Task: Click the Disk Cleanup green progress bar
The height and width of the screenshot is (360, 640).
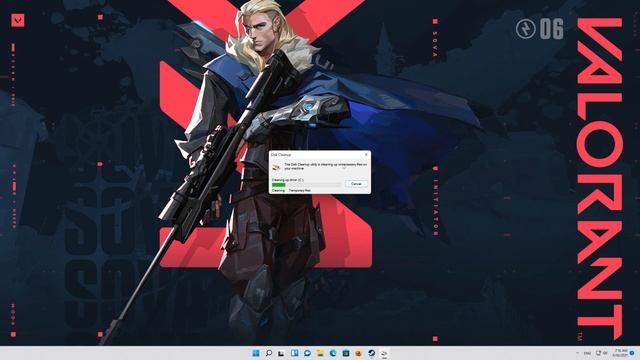Action: point(306,185)
